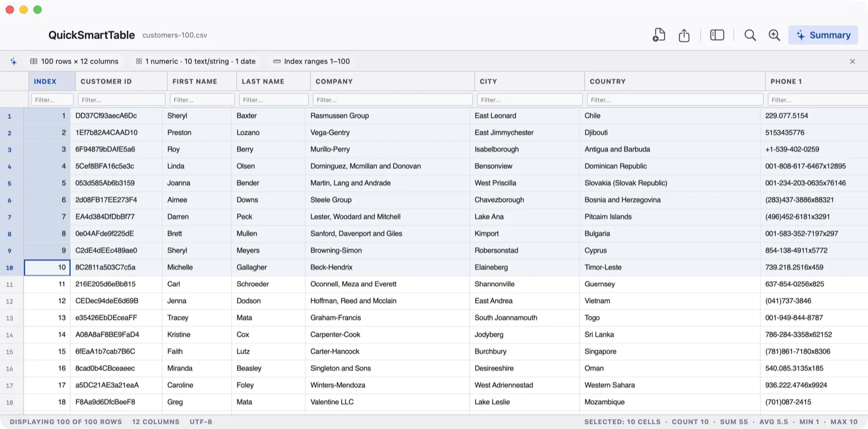868x429 pixels.
Task: Select row number 12 header
Action: (x=11, y=301)
